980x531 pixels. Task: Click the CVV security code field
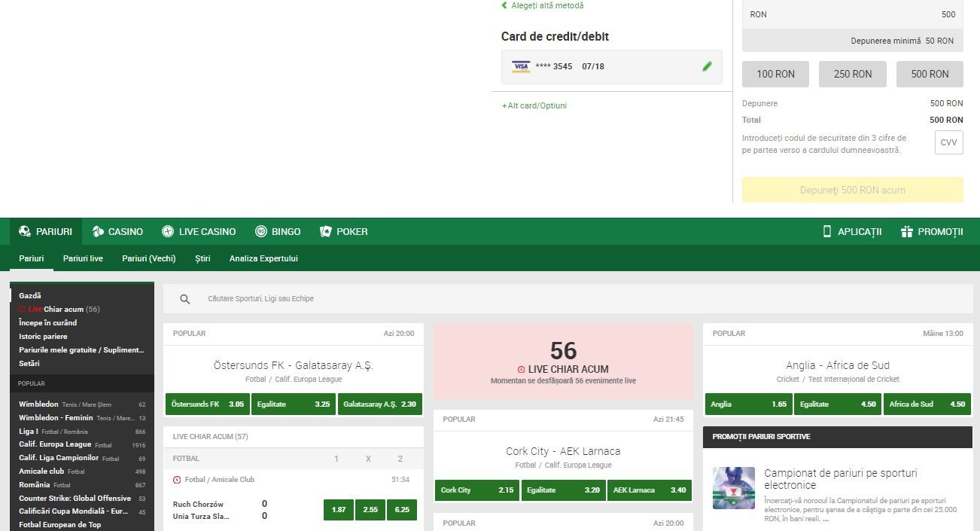pyautogui.click(x=948, y=142)
